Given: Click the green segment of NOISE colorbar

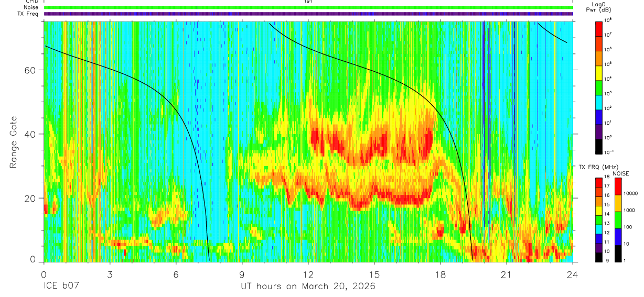Looking at the screenshot, I should 618,220.
